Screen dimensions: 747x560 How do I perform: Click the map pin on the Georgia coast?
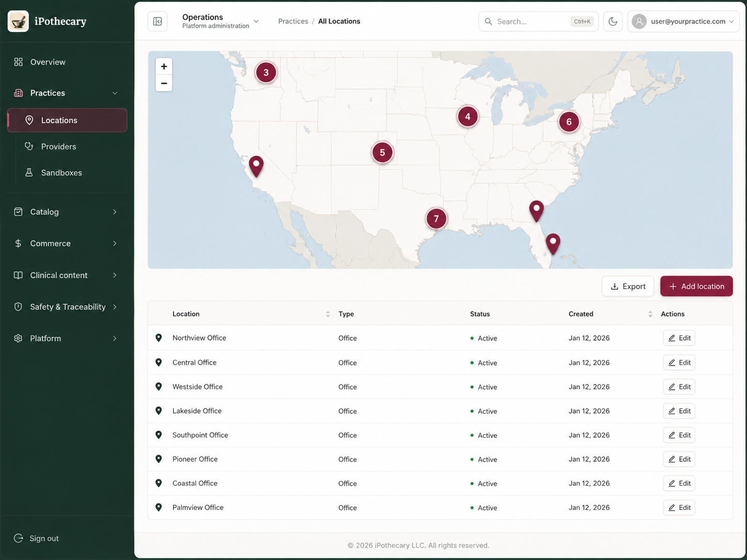pyautogui.click(x=537, y=210)
